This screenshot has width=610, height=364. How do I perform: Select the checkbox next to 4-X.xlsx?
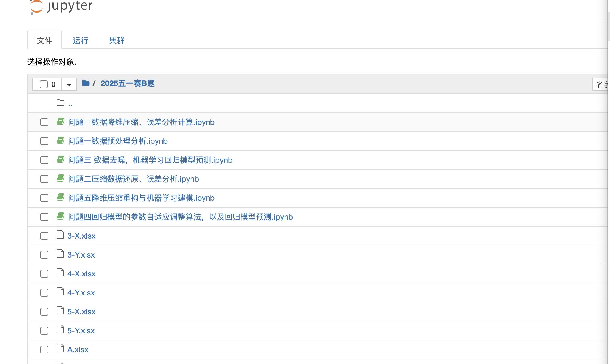pos(44,274)
